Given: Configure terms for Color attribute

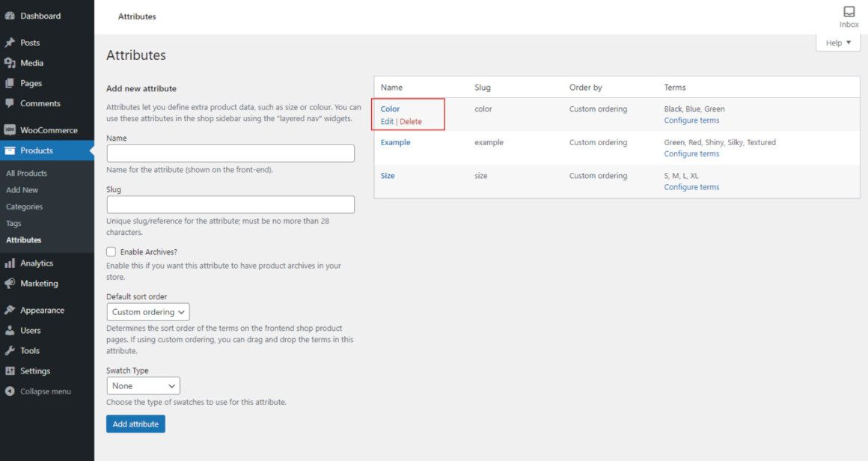Looking at the screenshot, I should point(691,120).
